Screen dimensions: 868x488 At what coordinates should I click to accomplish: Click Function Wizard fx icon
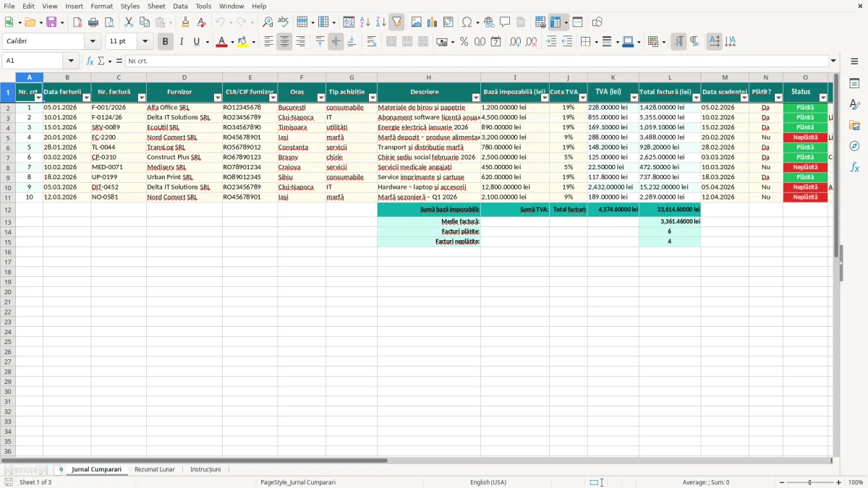(x=90, y=61)
